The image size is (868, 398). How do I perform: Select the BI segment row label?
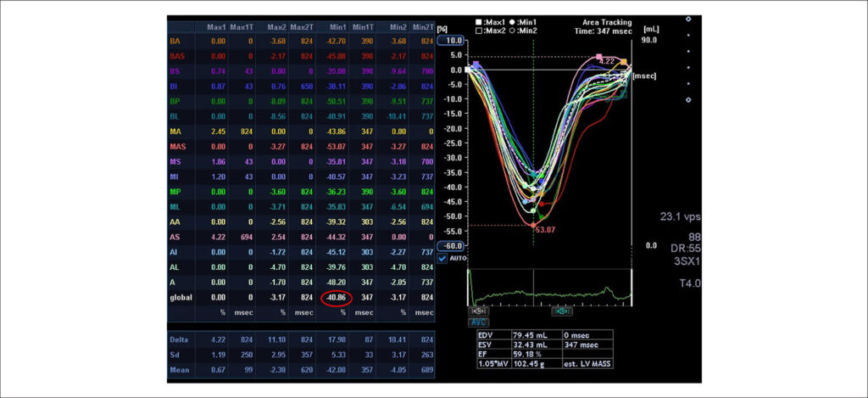point(174,87)
